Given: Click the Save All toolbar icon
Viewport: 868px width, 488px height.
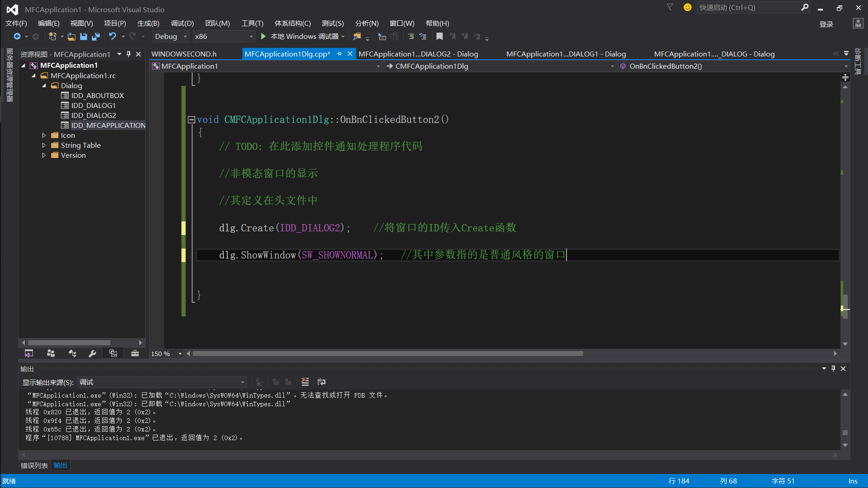Looking at the screenshot, I should click(96, 37).
